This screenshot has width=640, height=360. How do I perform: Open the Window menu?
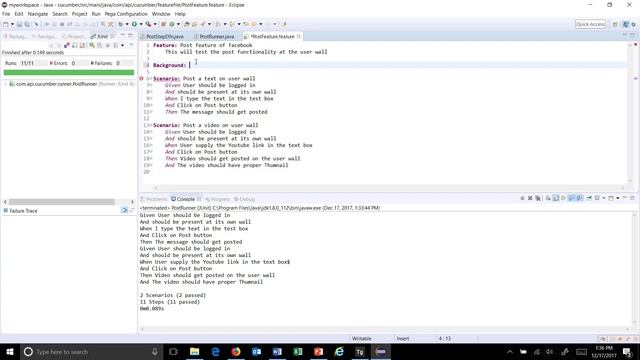tap(161, 14)
